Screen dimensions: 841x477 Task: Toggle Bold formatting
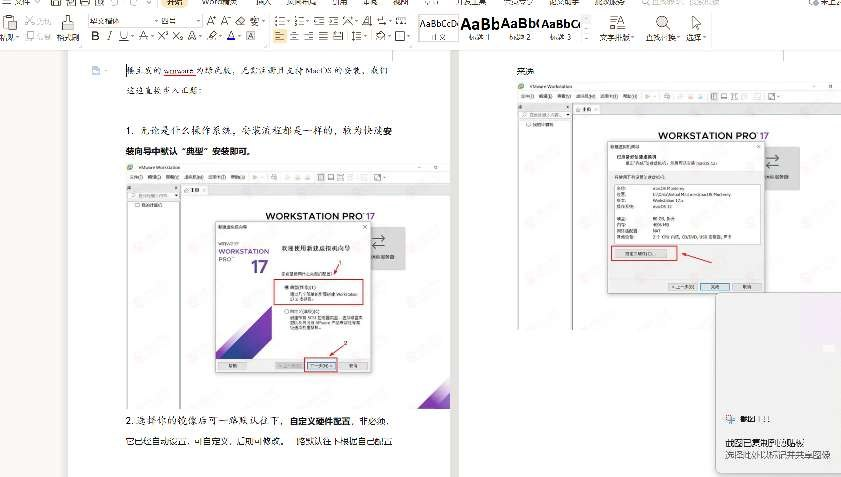coord(95,36)
